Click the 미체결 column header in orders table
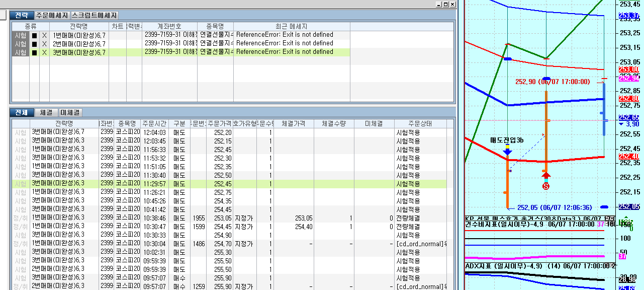This screenshot has width=644, height=290. pyautogui.click(x=374, y=123)
